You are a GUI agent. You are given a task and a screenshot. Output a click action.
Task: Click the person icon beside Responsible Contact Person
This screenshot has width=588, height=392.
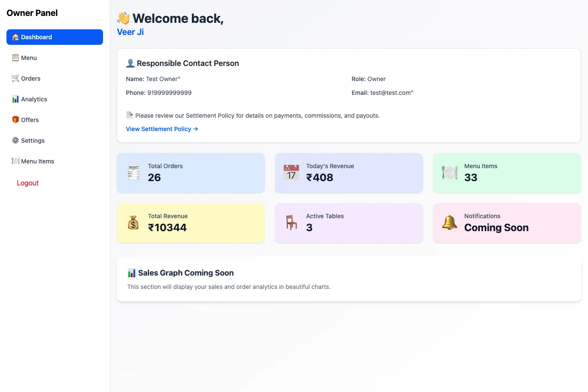(130, 63)
